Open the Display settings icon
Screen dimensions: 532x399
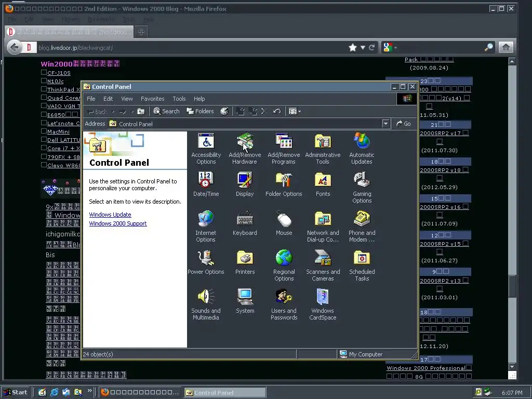pos(245,184)
